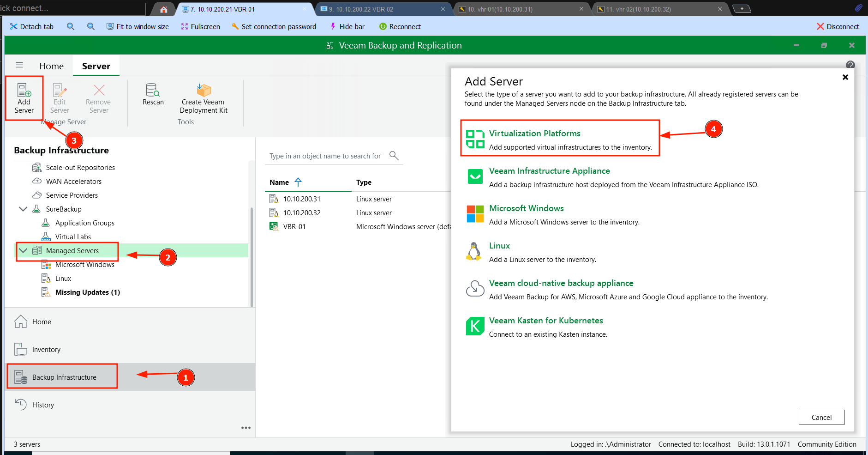Viewport: 868px width, 455px height.
Task: Click the Linux penguin icon
Action: coord(474,251)
